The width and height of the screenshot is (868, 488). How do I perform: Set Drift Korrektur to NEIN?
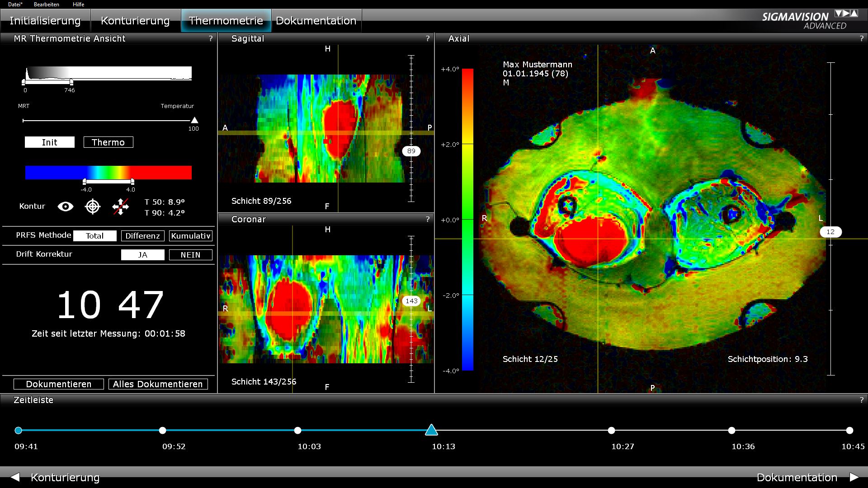[190, 255]
